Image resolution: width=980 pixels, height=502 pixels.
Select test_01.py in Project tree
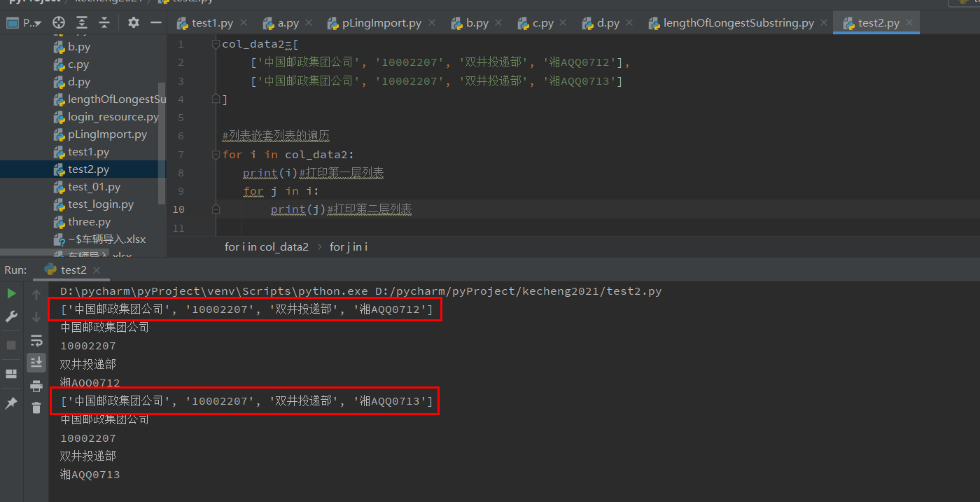(x=87, y=187)
